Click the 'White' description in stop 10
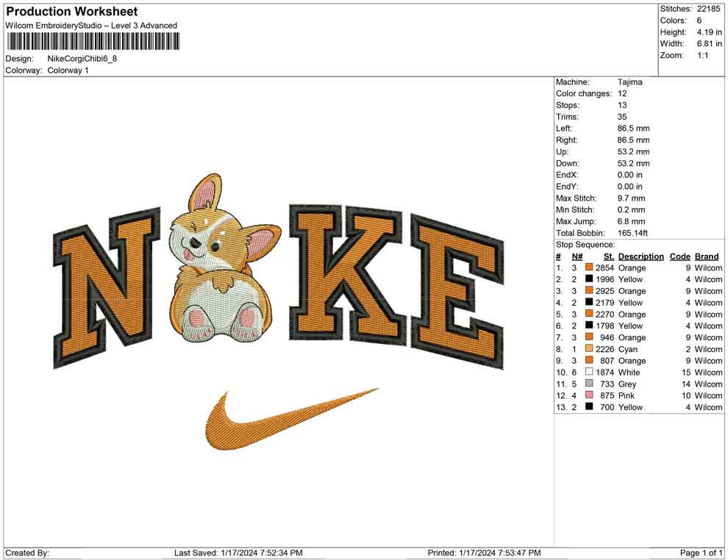 point(629,372)
